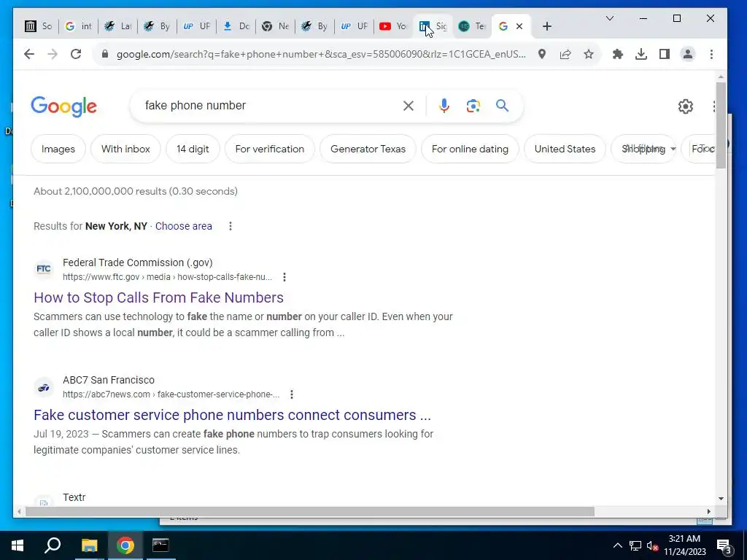
Task: Click the horizontal scrollbar thumb
Action: click(309, 511)
